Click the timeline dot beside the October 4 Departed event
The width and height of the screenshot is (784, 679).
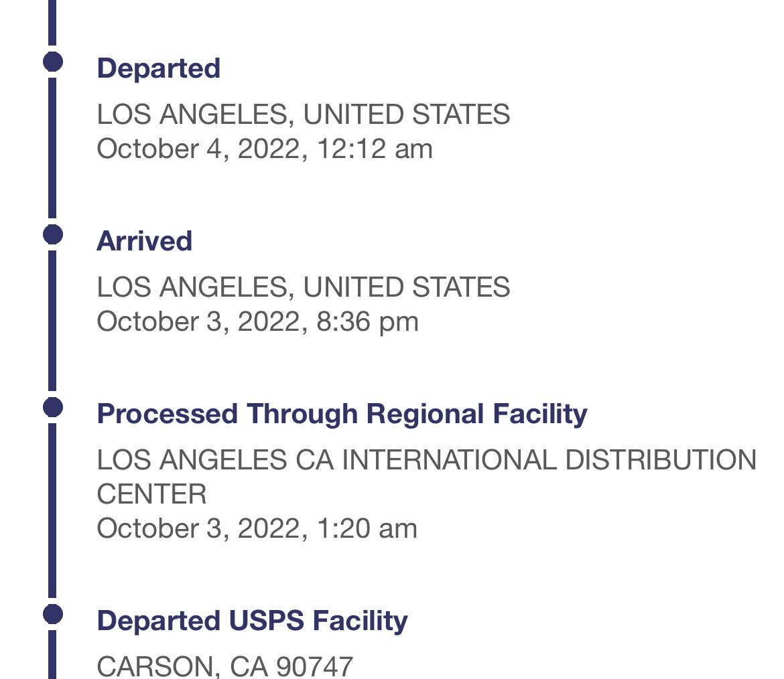pyautogui.click(x=52, y=62)
